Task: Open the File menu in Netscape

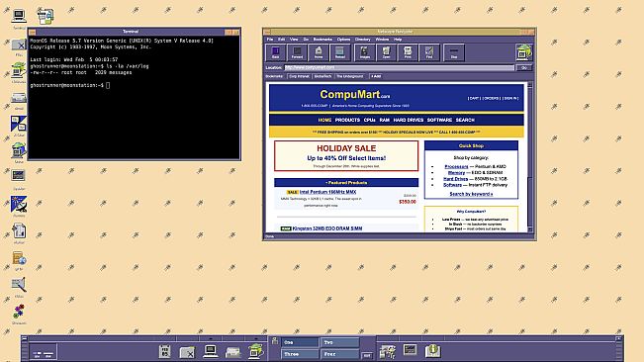Action: pyautogui.click(x=270, y=40)
